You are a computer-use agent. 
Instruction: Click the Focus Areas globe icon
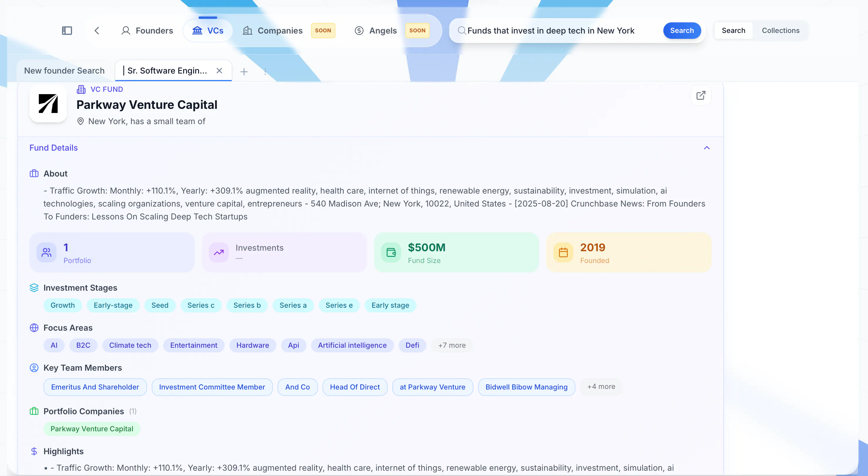coord(34,328)
